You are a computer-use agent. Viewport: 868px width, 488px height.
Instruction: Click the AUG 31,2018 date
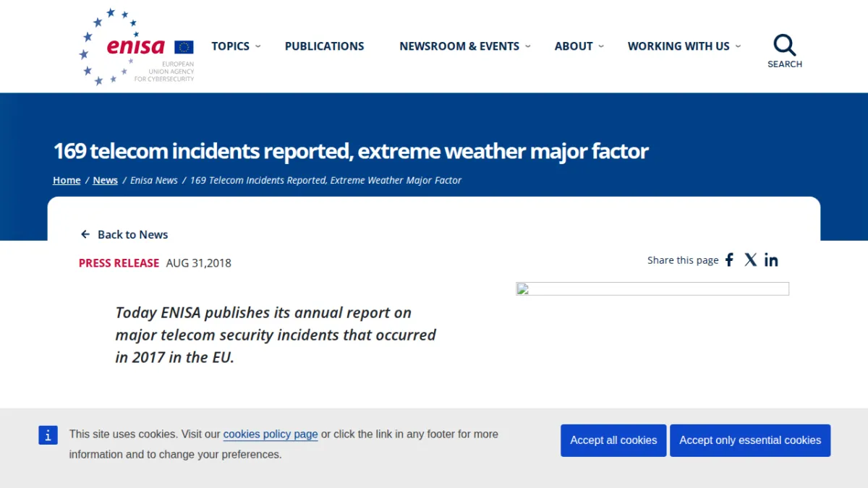click(x=199, y=263)
